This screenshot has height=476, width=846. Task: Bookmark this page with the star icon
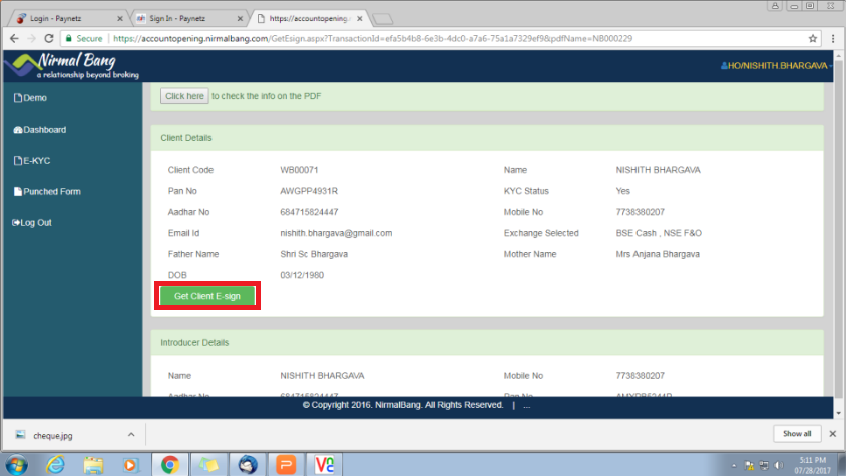pyautogui.click(x=812, y=38)
